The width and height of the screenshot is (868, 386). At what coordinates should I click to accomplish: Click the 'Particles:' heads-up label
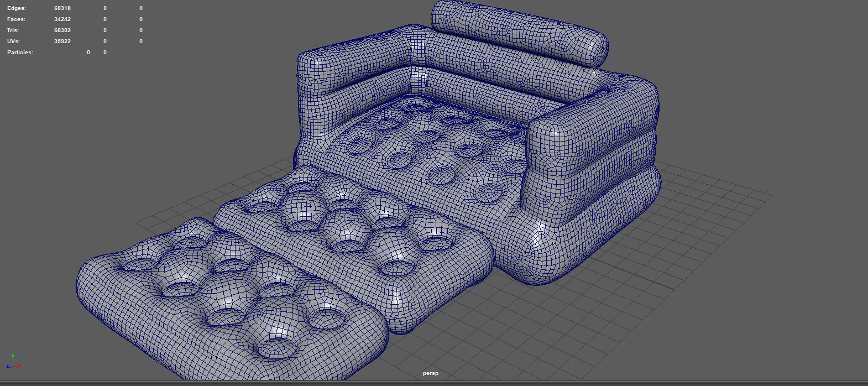20,53
